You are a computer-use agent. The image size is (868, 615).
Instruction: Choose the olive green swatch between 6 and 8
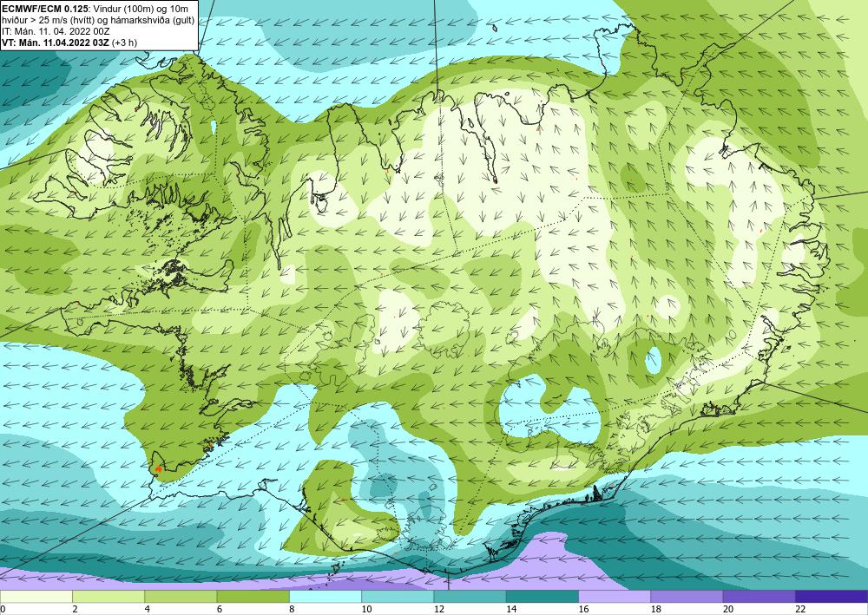click(x=253, y=596)
